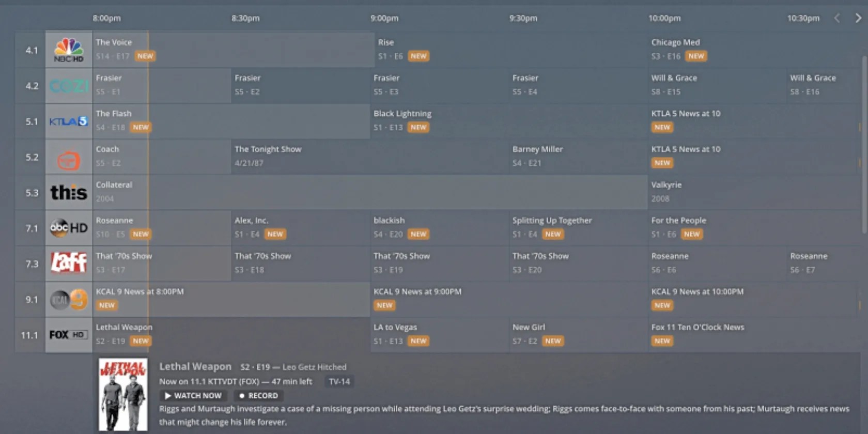Image resolution: width=868 pixels, height=434 pixels.
Task: Click channel number 4.2
Action: (x=32, y=86)
